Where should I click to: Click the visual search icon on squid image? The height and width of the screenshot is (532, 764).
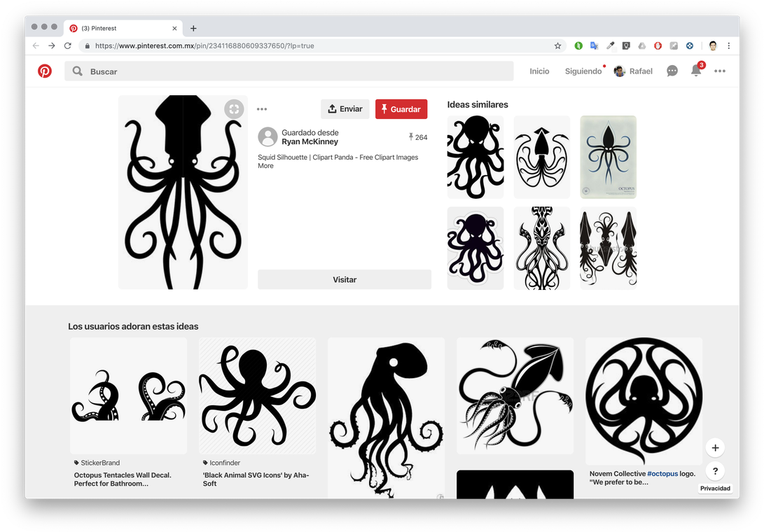(234, 108)
